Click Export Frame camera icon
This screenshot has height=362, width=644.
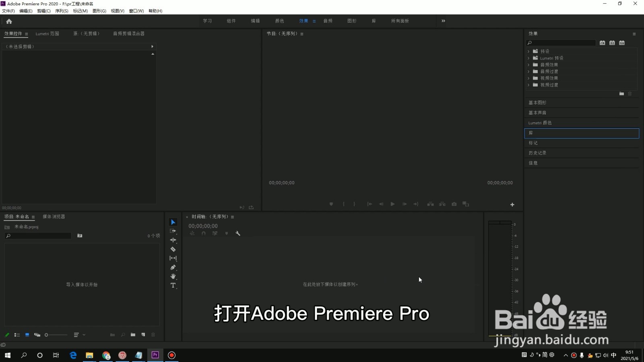[454, 204]
